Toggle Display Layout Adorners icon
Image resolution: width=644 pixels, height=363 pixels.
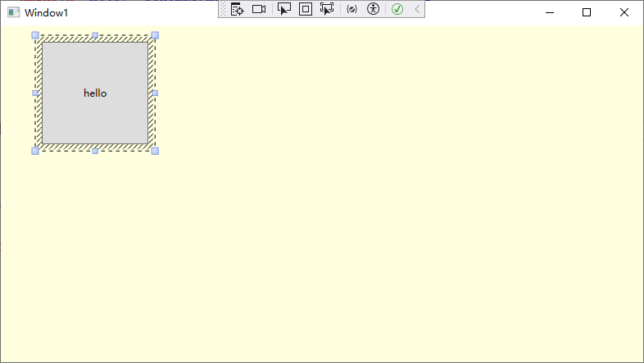pos(306,9)
